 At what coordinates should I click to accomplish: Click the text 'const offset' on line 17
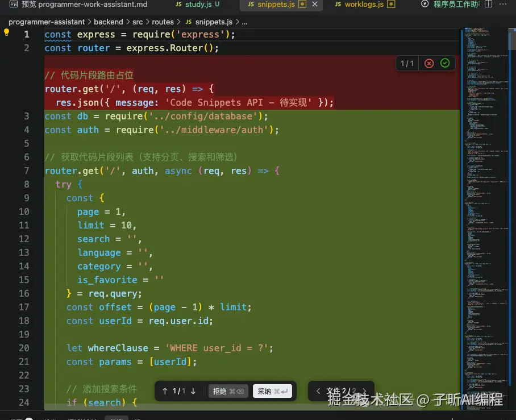click(x=99, y=307)
